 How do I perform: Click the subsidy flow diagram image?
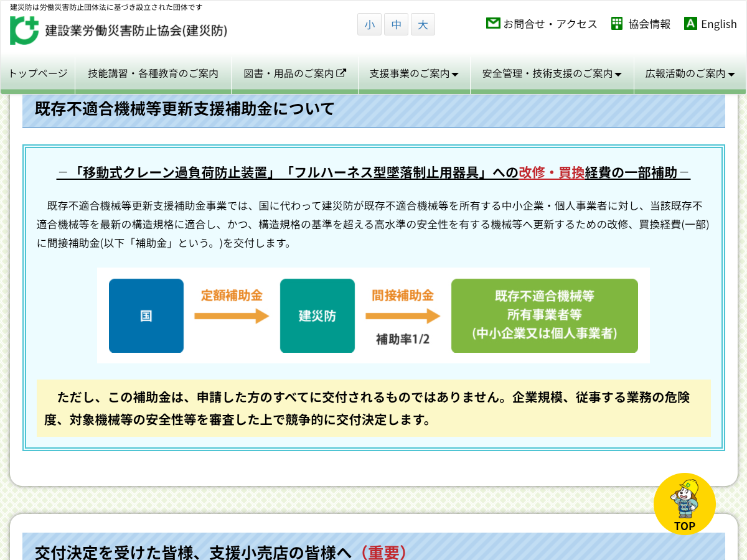pos(374,315)
